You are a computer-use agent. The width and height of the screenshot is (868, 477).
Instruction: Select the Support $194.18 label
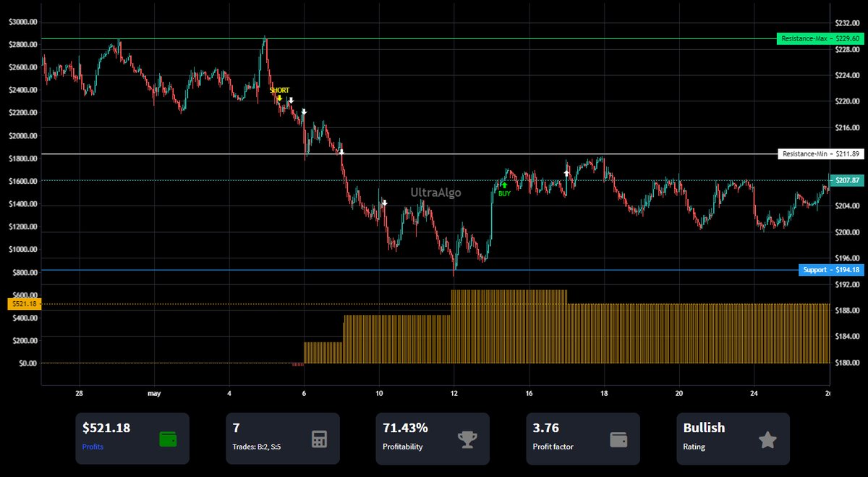[832, 270]
